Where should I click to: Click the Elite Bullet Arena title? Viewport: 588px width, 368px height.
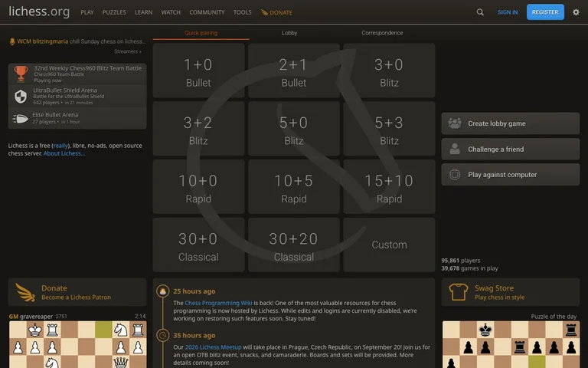tap(55, 115)
